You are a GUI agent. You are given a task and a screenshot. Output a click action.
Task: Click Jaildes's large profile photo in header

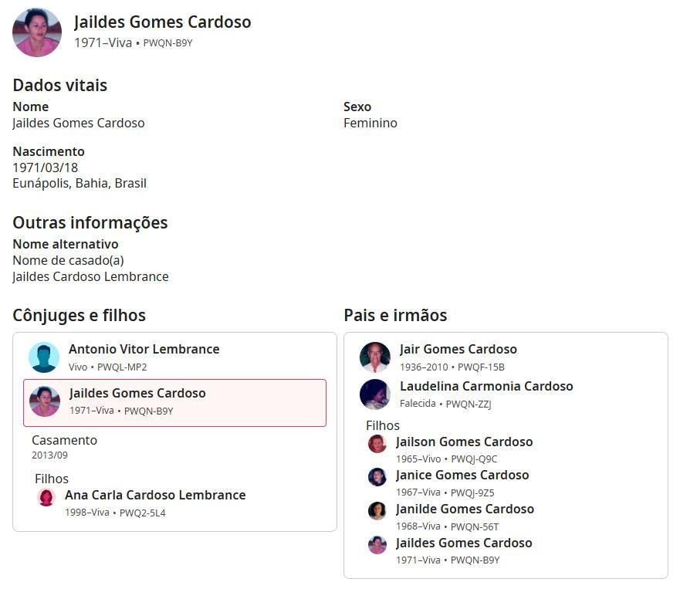(x=37, y=32)
